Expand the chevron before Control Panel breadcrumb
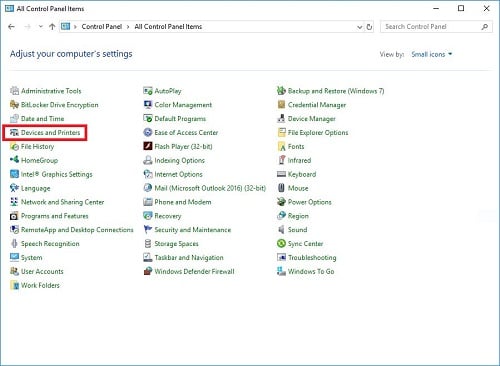The image size is (500, 366). pyautogui.click(x=75, y=27)
